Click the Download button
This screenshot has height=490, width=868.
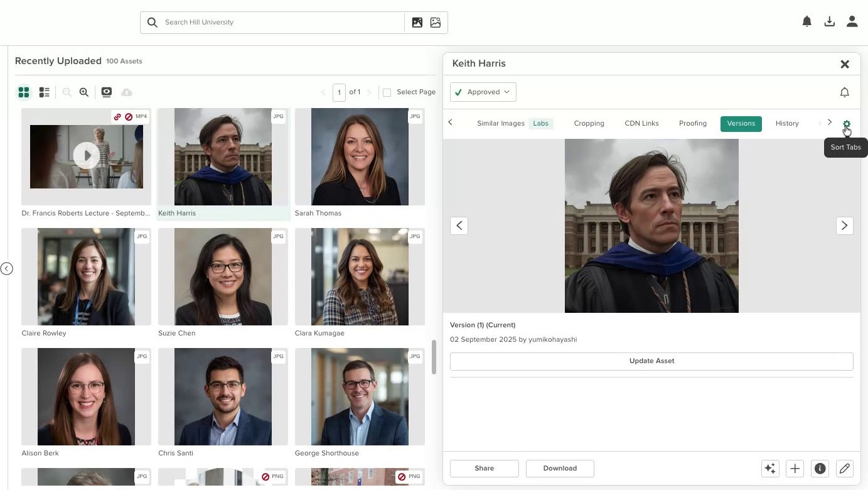[x=560, y=469]
